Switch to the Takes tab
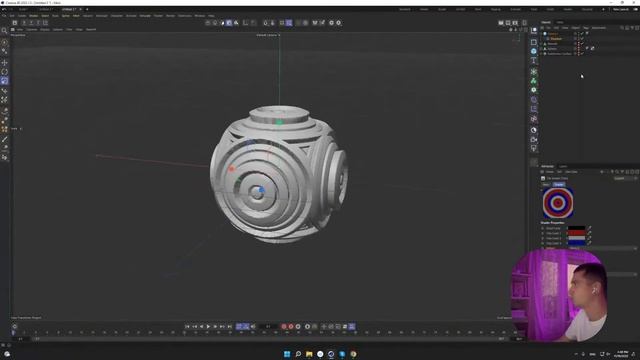The width and height of the screenshot is (640, 360). pyautogui.click(x=560, y=22)
